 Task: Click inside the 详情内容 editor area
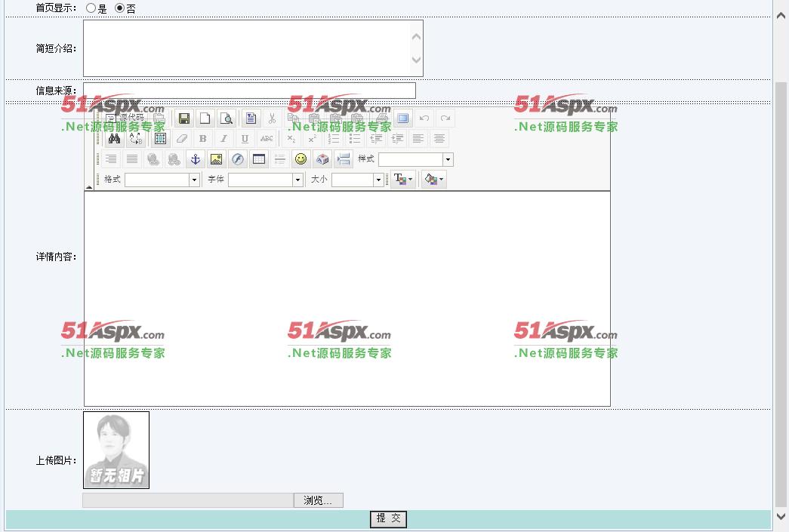pyautogui.click(x=347, y=299)
